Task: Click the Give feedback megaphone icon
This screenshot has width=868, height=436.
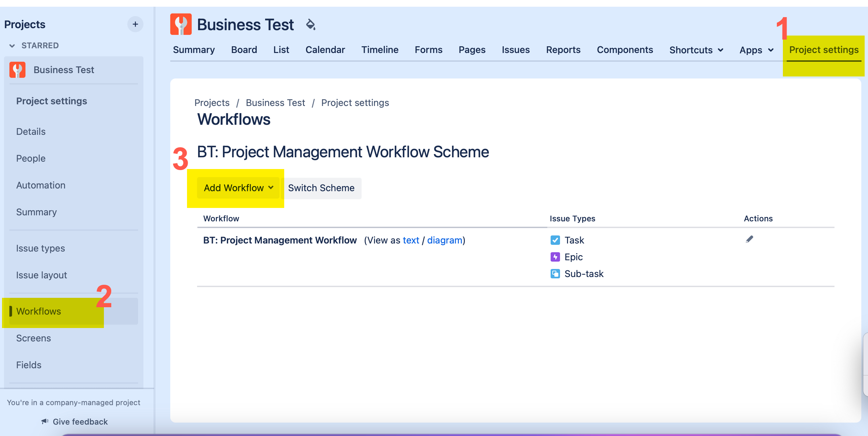Action: (45, 421)
